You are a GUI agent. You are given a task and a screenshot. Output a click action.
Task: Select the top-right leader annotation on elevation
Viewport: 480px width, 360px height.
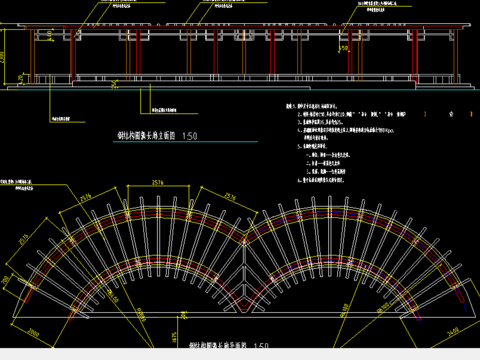[377, 7]
